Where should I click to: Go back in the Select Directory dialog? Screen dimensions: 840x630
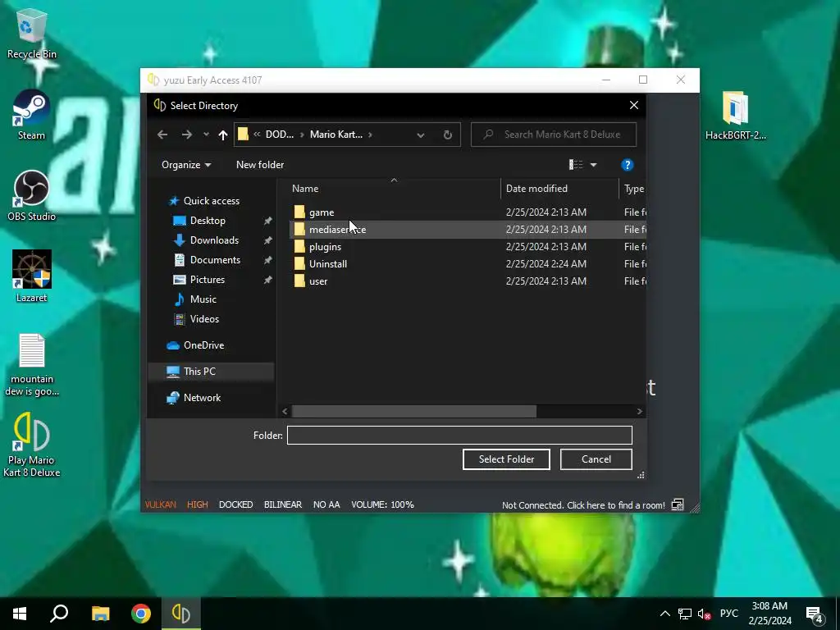(x=162, y=135)
